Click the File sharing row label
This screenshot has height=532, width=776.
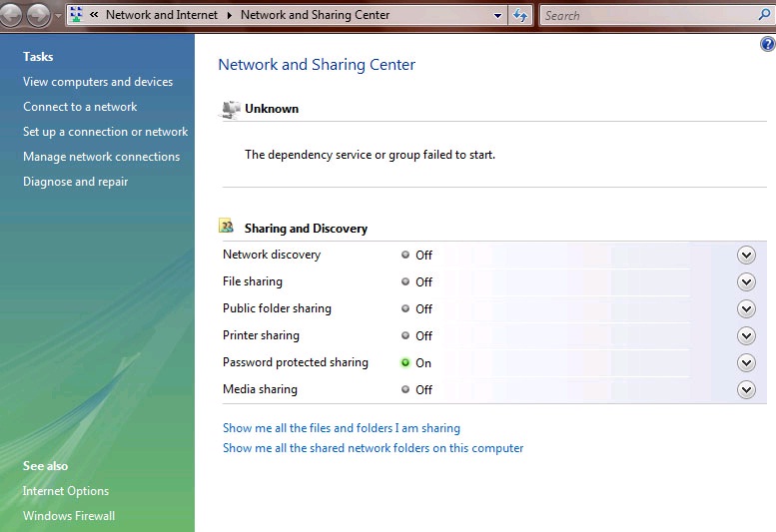tap(253, 281)
